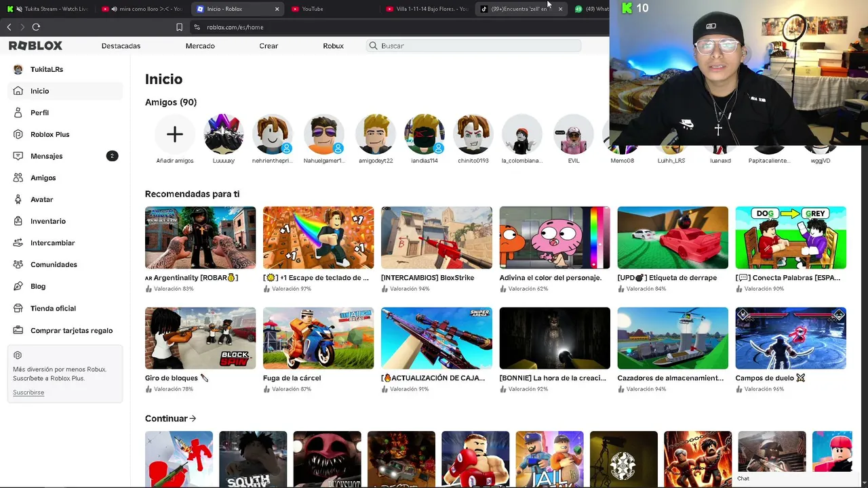
Task: Open the Cazadores de almacenamient... thumbnail
Action: coord(673,338)
